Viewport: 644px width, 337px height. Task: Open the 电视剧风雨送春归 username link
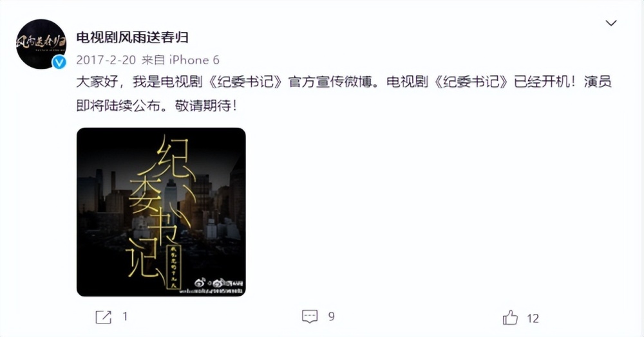(x=132, y=37)
